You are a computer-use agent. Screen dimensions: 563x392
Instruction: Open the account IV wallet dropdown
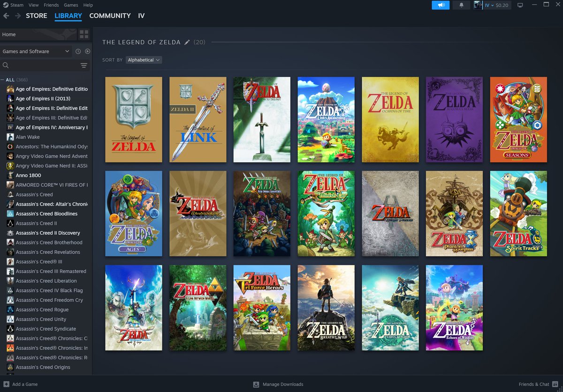coord(496,5)
